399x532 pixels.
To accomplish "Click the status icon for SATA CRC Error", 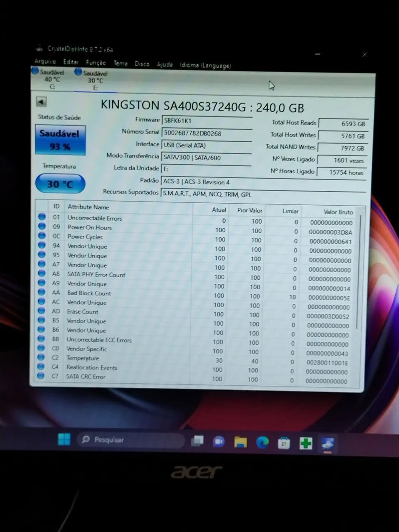I will tap(40, 376).
